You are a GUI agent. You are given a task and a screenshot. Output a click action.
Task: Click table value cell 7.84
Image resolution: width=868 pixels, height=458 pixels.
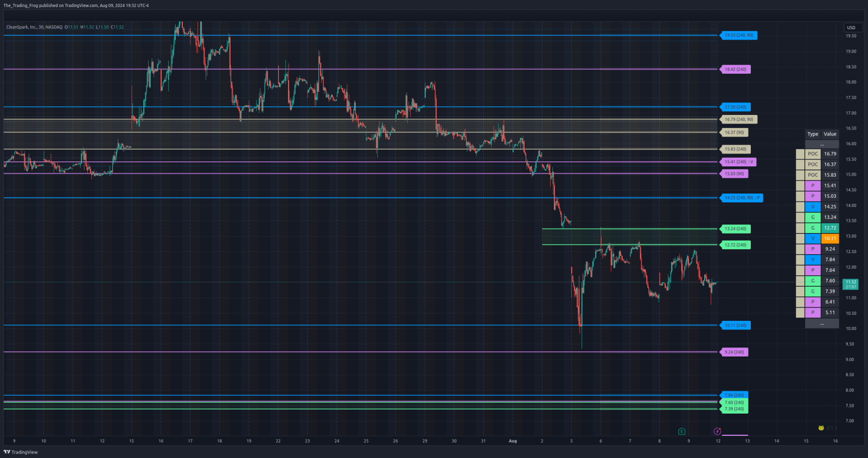click(x=830, y=260)
